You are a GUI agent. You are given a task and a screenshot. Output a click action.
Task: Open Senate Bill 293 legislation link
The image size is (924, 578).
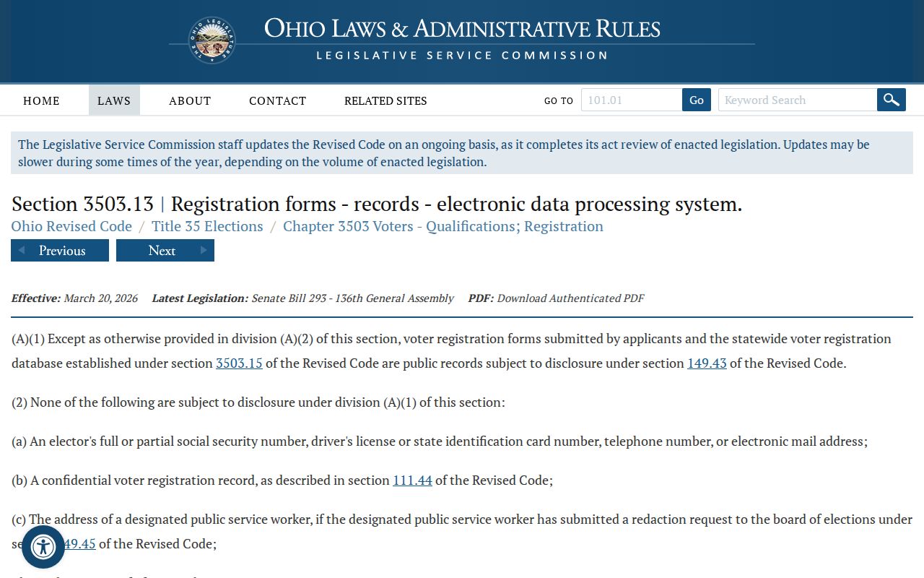[352, 298]
